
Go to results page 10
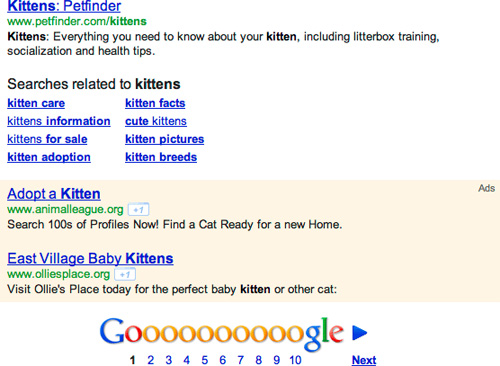[x=295, y=360]
